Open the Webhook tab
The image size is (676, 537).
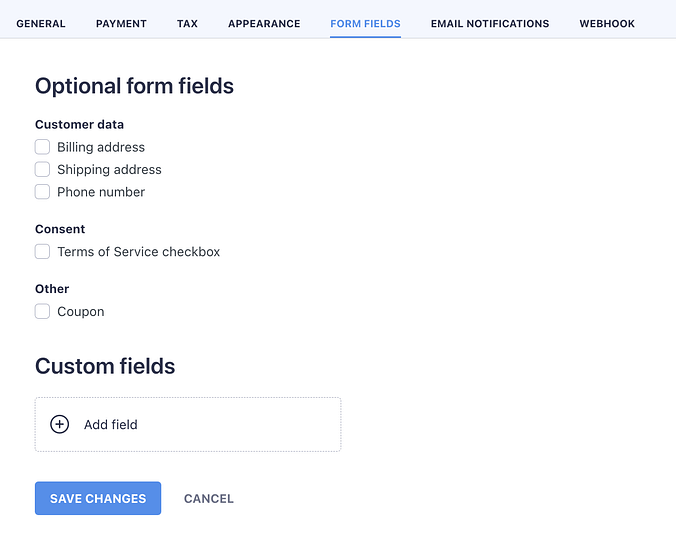(607, 24)
